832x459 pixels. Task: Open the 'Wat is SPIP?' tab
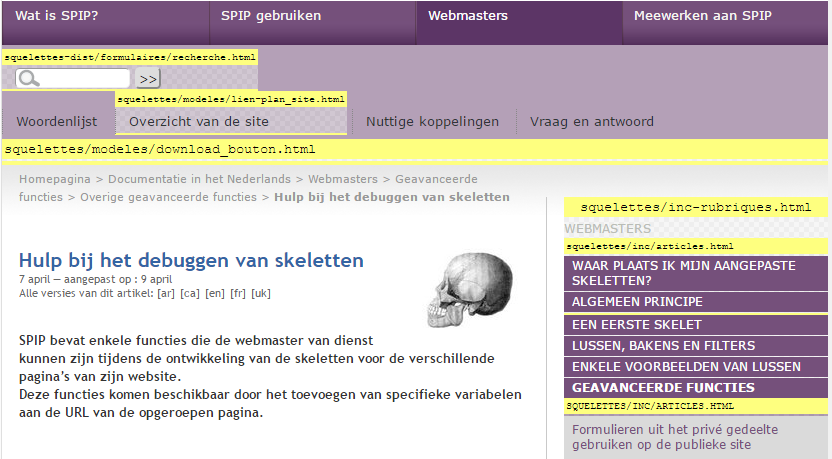point(57,16)
